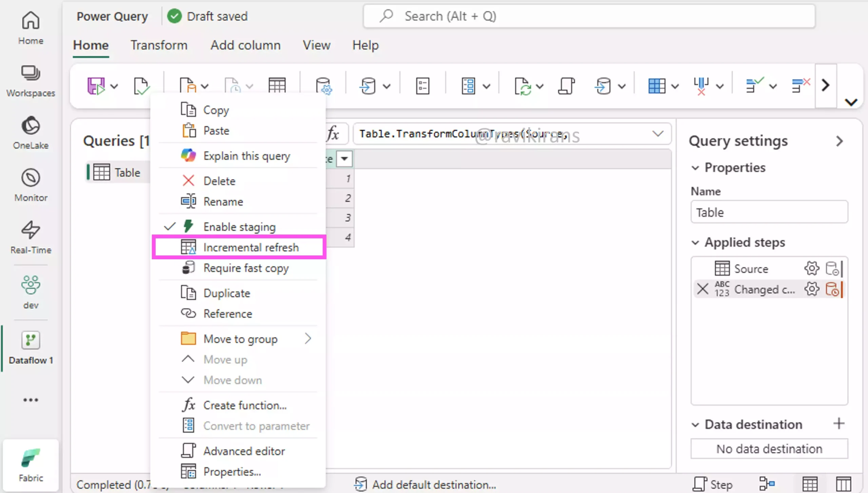This screenshot has height=493, width=868.
Task: Click the Choose columns ribbon icon
Action: (657, 86)
